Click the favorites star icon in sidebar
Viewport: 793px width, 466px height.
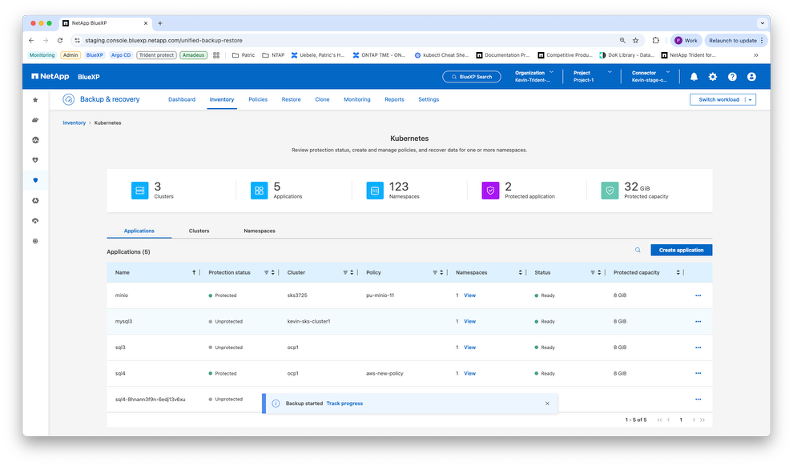click(35, 100)
